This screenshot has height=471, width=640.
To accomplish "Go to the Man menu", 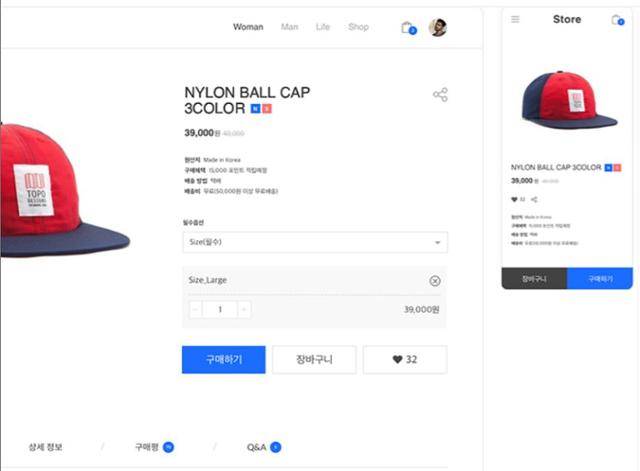I will pyautogui.click(x=290, y=27).
